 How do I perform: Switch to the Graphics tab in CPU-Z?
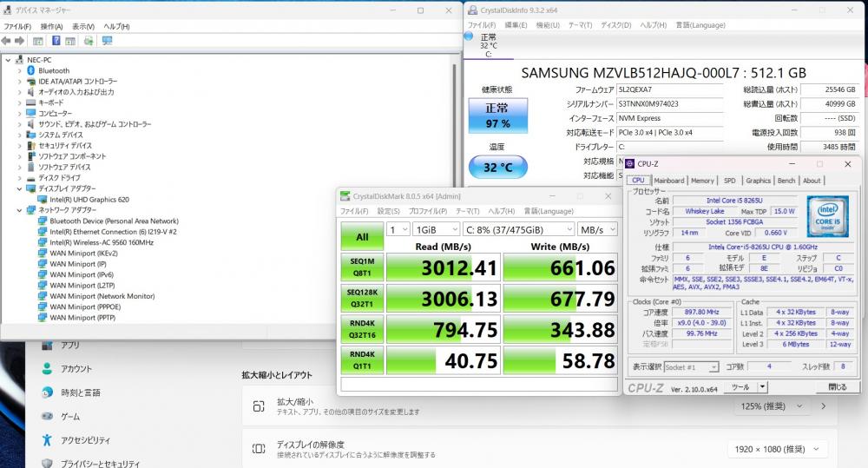[x=758, y=181]
